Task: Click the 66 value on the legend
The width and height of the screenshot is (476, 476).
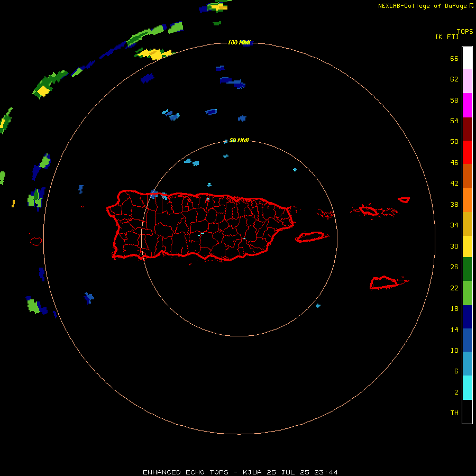Action: [x=454, y=58]
